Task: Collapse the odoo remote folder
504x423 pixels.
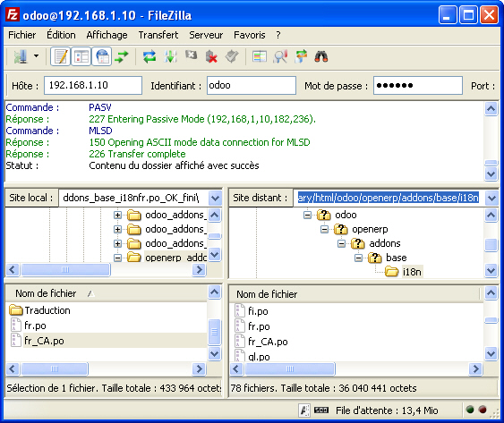Action: coord(308,215)
